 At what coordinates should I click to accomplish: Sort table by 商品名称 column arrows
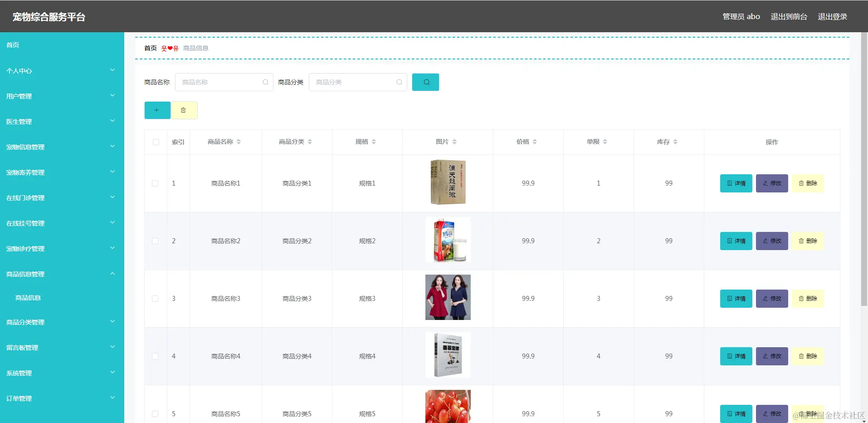239,142
